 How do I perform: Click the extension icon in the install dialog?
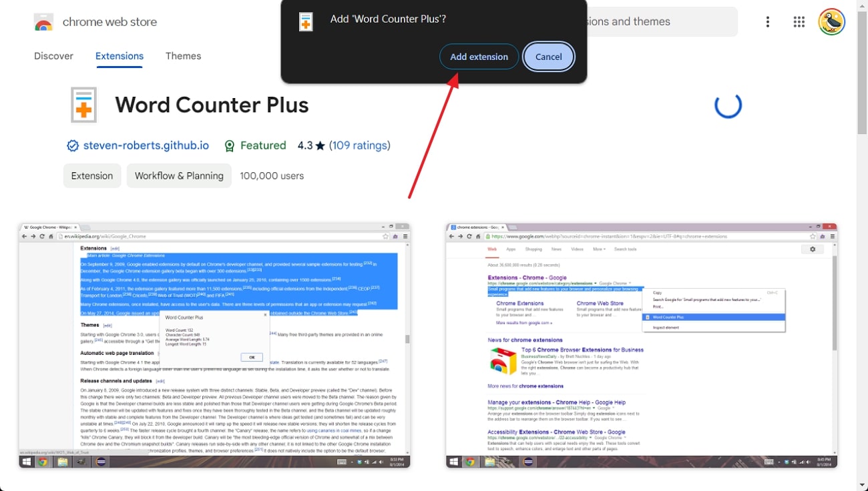point(306,21)
